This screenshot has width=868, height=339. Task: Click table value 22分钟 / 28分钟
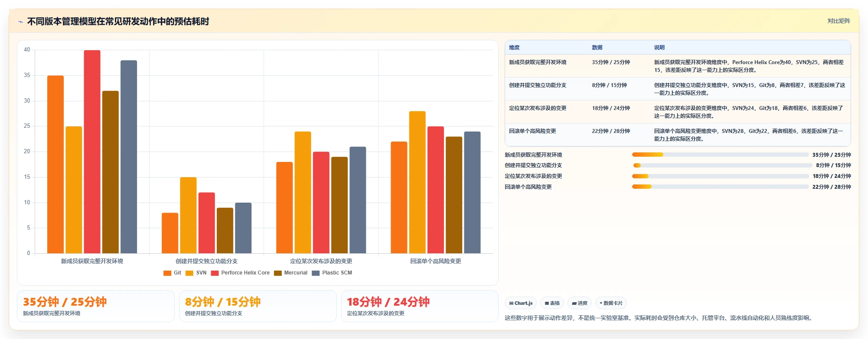tap(611, 131)
